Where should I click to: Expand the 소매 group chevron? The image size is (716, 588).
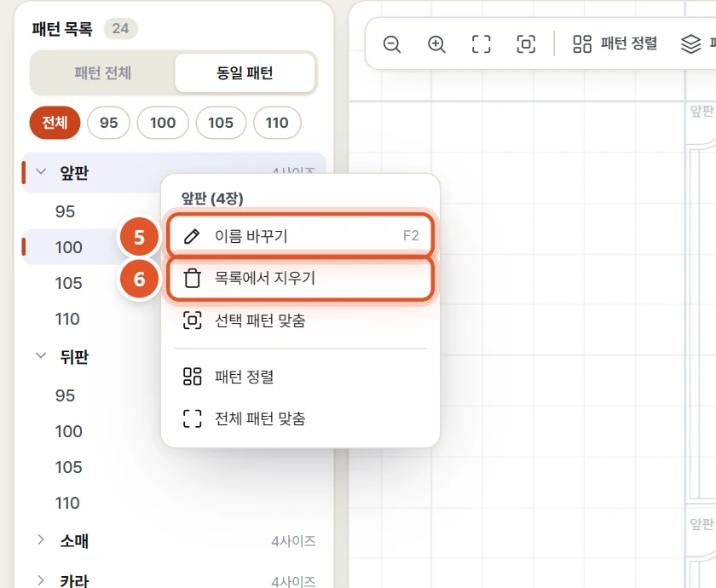[41, 539]
